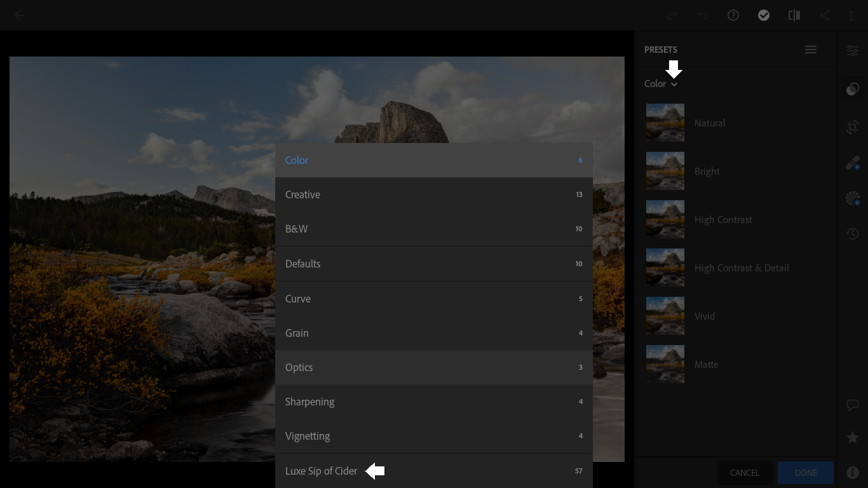
Task: Open the Masking selective edits tool
Action: pyautogui.click(x=853, y=199)
